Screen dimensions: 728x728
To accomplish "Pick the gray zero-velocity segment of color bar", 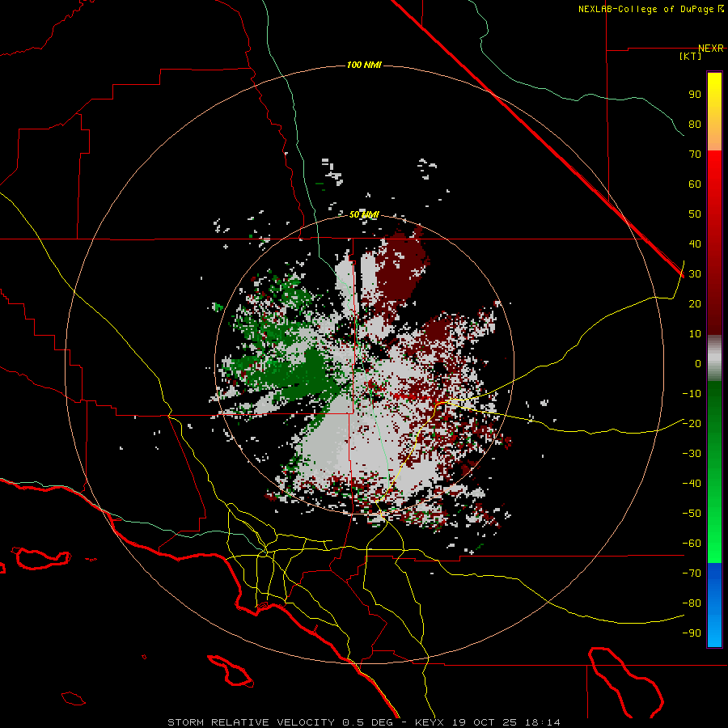I will [714, 358].
